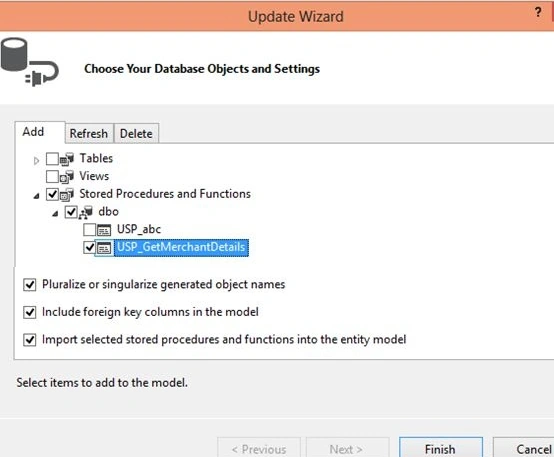Click the disabled Next button
Screen dimensions: 554x457
[348, 448]
